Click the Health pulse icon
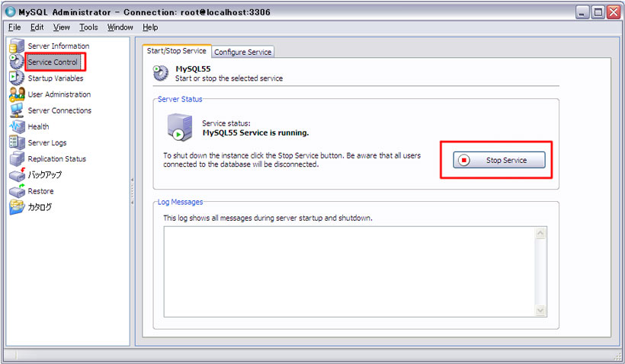 [17, 126]
